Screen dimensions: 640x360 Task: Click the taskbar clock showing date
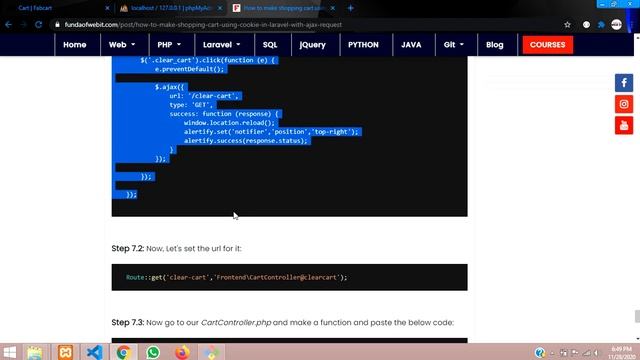622,353
